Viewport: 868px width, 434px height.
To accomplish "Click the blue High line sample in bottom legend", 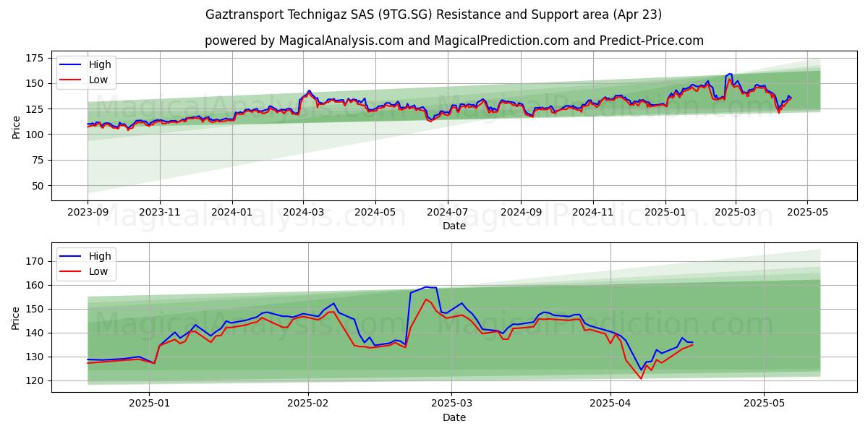I will pos(72,256).
